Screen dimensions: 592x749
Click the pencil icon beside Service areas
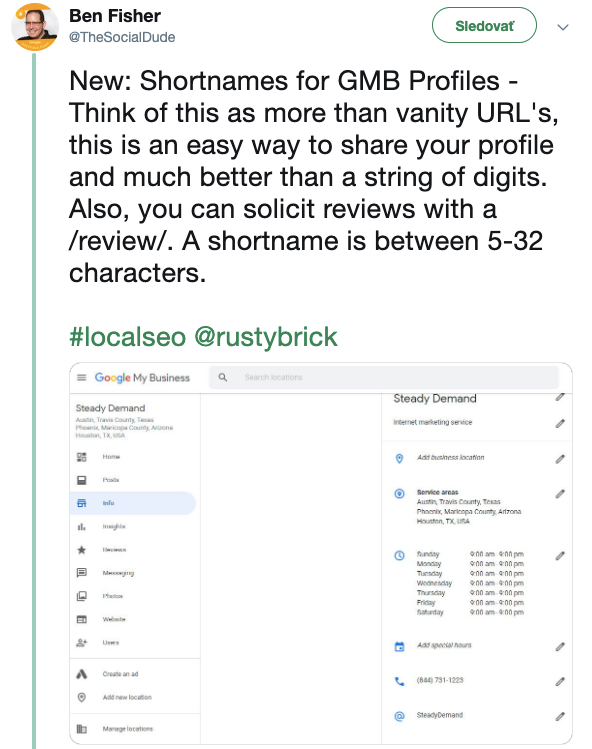[x=560, y=494]
